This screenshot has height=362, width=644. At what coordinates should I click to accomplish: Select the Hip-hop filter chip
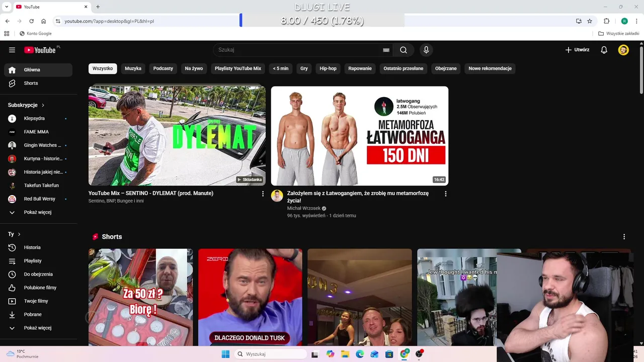328,68
